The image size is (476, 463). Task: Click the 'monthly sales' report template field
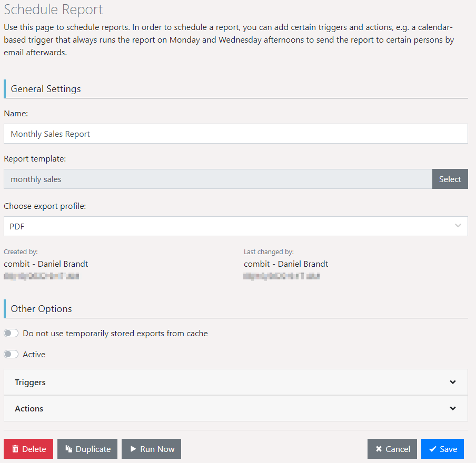coord(217,179)
